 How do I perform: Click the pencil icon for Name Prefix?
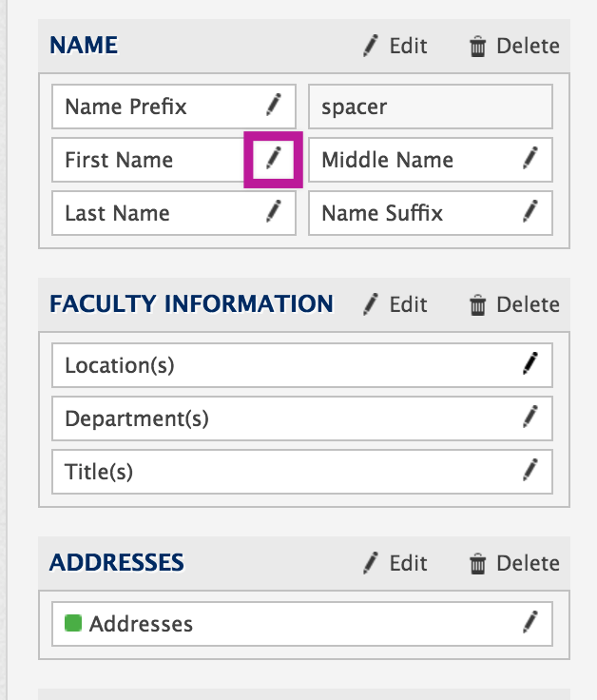pos(274,105)
